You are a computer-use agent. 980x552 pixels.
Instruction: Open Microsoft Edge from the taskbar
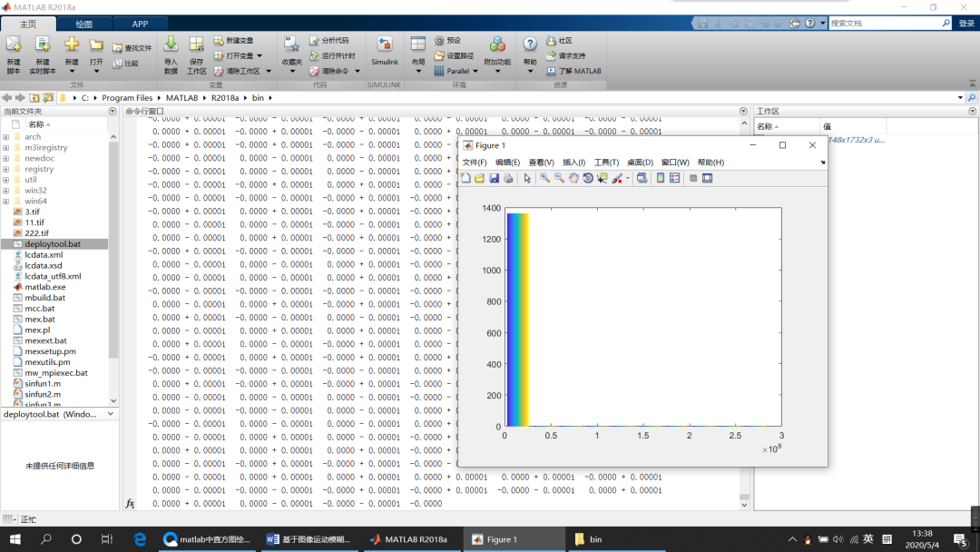point(140,539)
